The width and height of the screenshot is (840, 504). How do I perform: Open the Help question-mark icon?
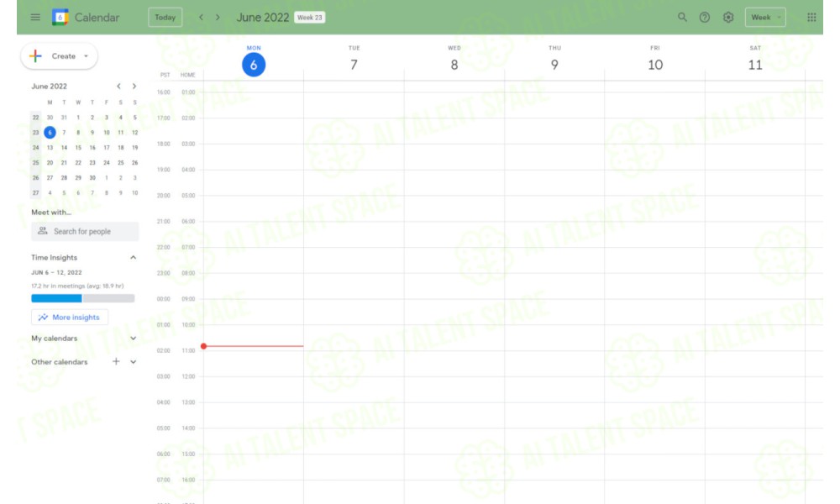click(x=705, y=17)
